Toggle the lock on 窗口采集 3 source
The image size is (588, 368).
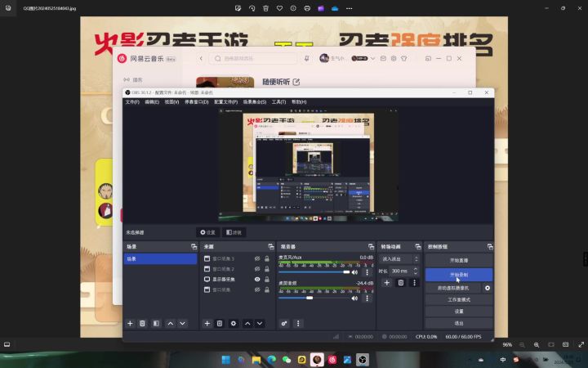tap(267, 258)
